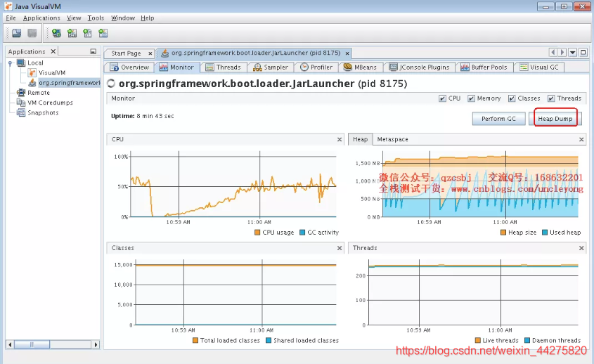
Task: Uncheck the Memory checkbox
Action: pyautogui.click(x=471, y=98)
